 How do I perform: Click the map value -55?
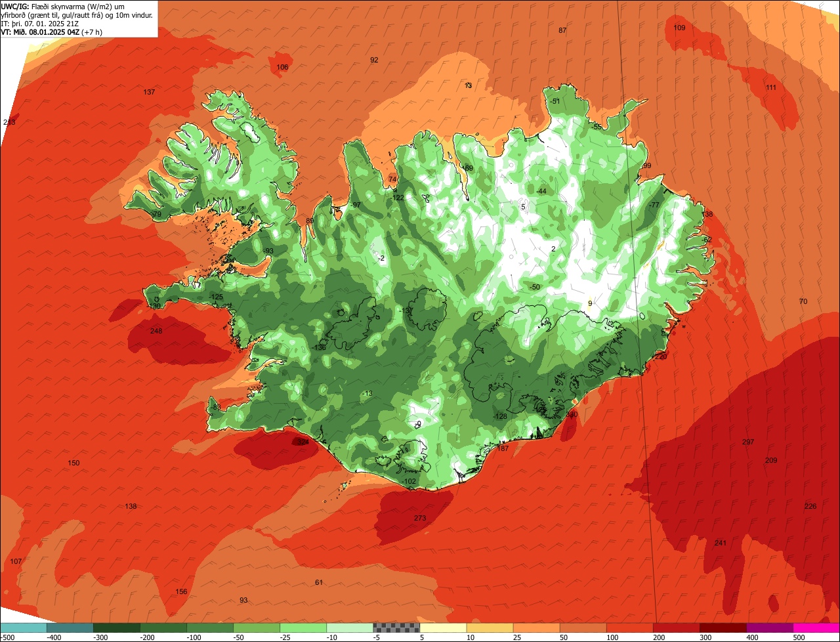[x=597, y=127]
